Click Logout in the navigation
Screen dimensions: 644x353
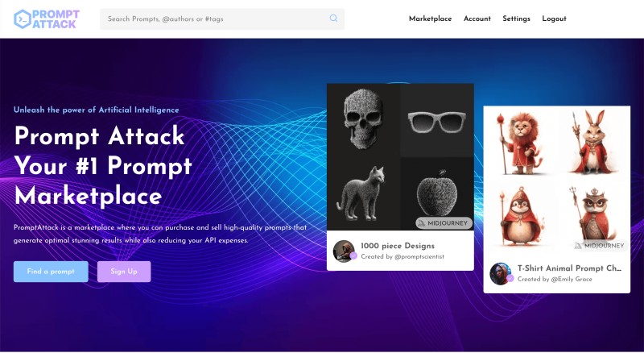[x=554, y=19]
